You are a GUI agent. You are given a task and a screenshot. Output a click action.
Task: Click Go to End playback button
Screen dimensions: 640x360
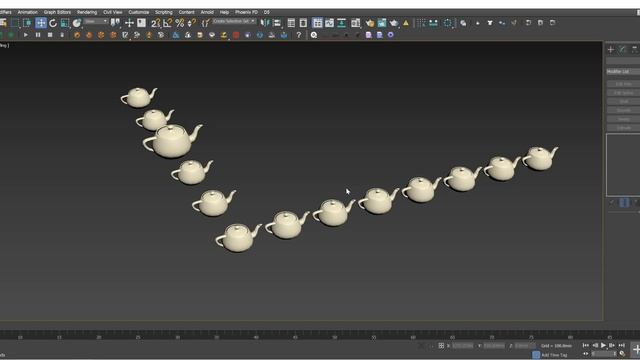click(621, 345)
